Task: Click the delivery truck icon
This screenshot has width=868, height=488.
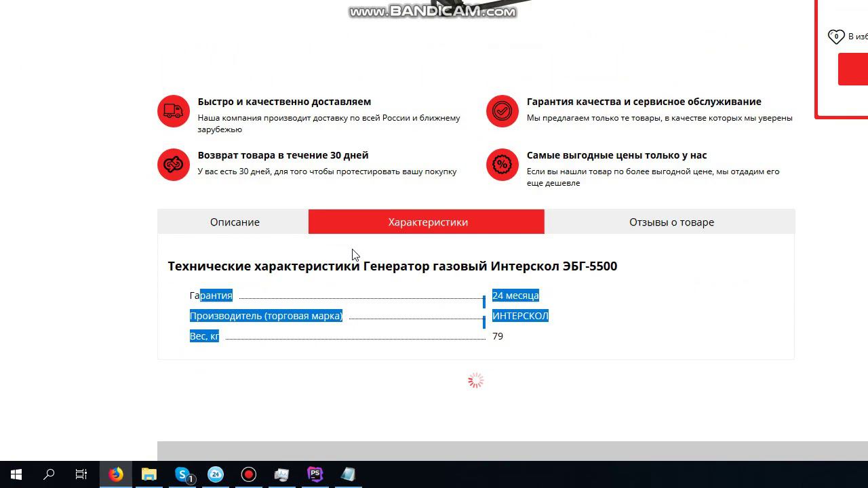Action: [174, 111]
